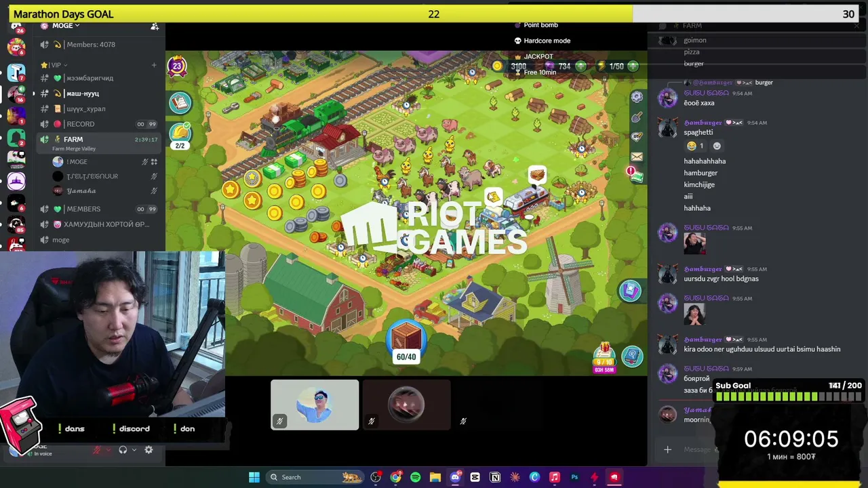Select the sunglasses user video tile
The width and height of the screenshot is (868, 488).
pos(315,405)
